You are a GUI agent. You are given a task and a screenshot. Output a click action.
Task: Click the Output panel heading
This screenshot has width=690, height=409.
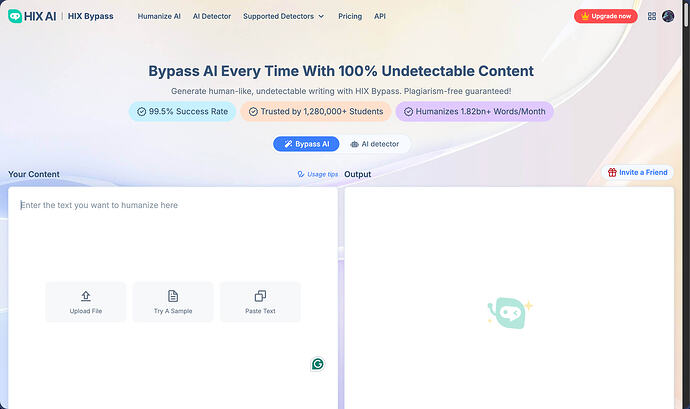coord(357,174)
